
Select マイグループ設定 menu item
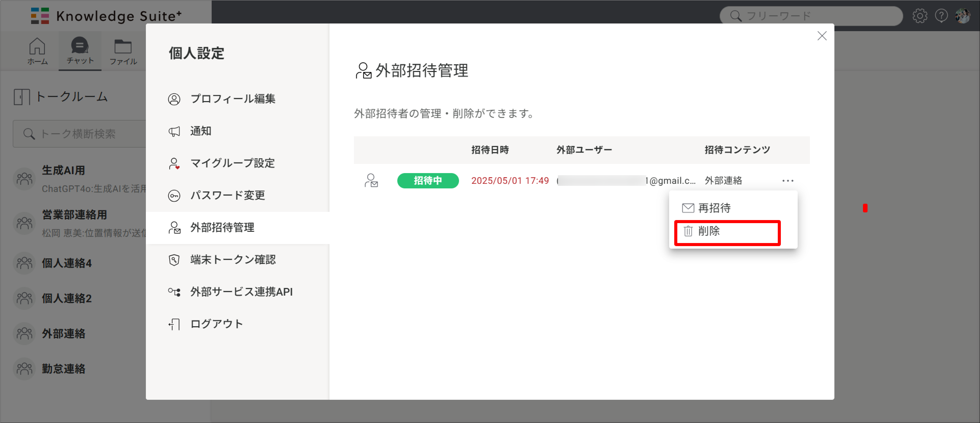click(x=237, y=163)
